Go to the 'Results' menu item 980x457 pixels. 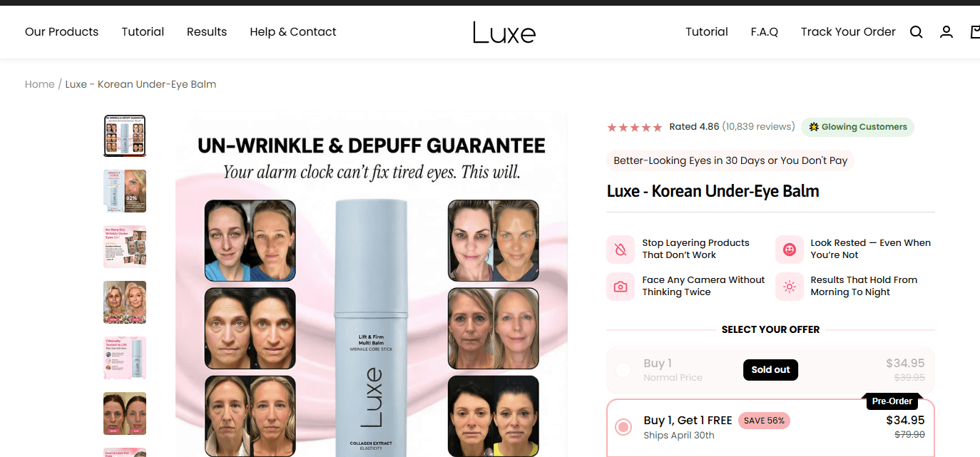pos(207,32)
